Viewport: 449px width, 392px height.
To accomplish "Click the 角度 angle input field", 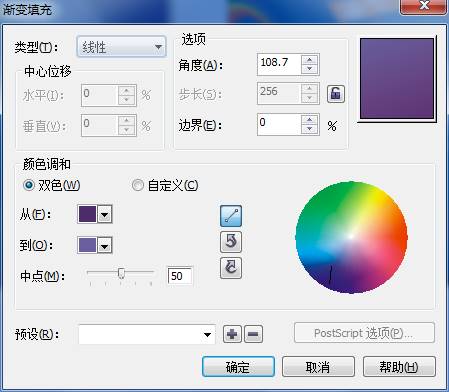I will click(x=279, y=64).
